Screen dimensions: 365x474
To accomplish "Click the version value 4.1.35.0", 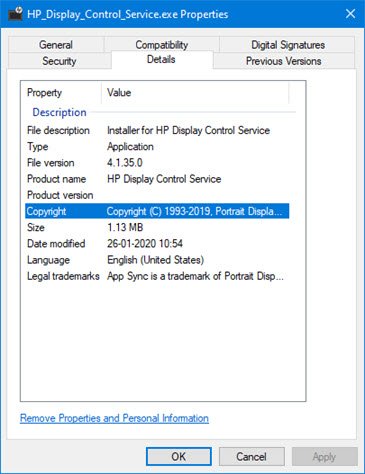I will [125, 163].
